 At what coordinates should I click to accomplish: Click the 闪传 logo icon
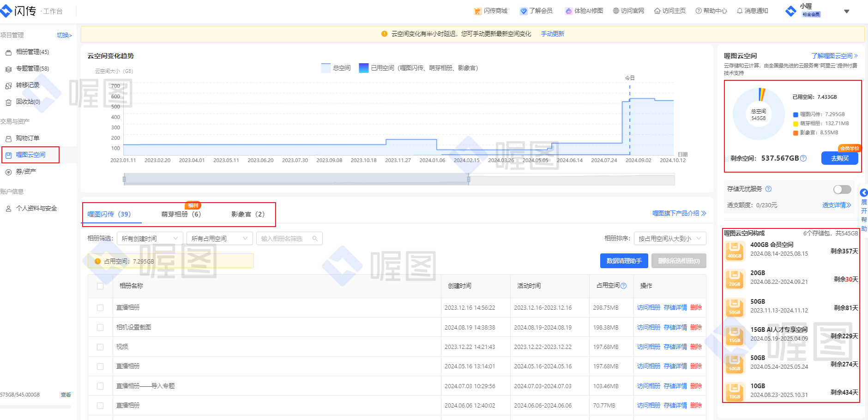[x=6, y=11]
